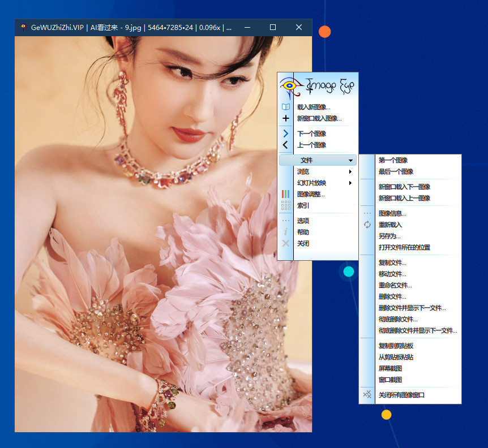Screen dimensions: 488x448
Task: Click the plus icon beside 新窗口载入图像
Action: [286, 118]
